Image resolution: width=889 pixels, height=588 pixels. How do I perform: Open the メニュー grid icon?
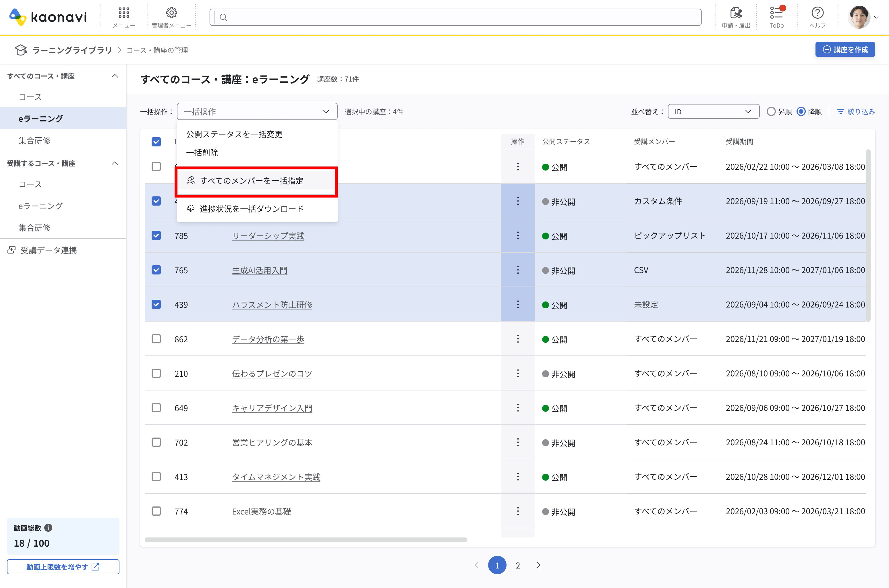[124, 13]
